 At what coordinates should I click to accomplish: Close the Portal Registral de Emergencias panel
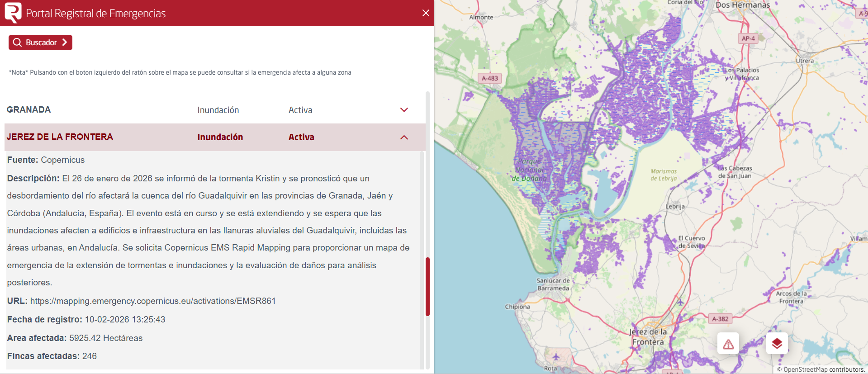point(426,13)
